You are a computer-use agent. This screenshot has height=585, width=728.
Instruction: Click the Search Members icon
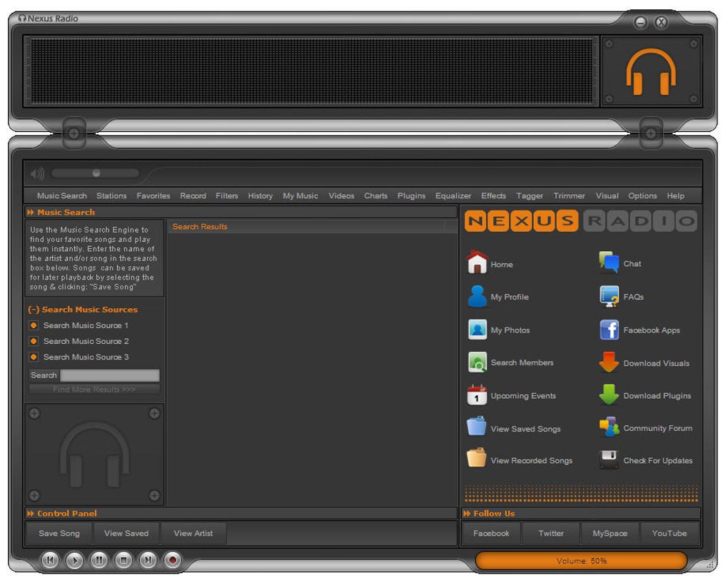(477, 362)
